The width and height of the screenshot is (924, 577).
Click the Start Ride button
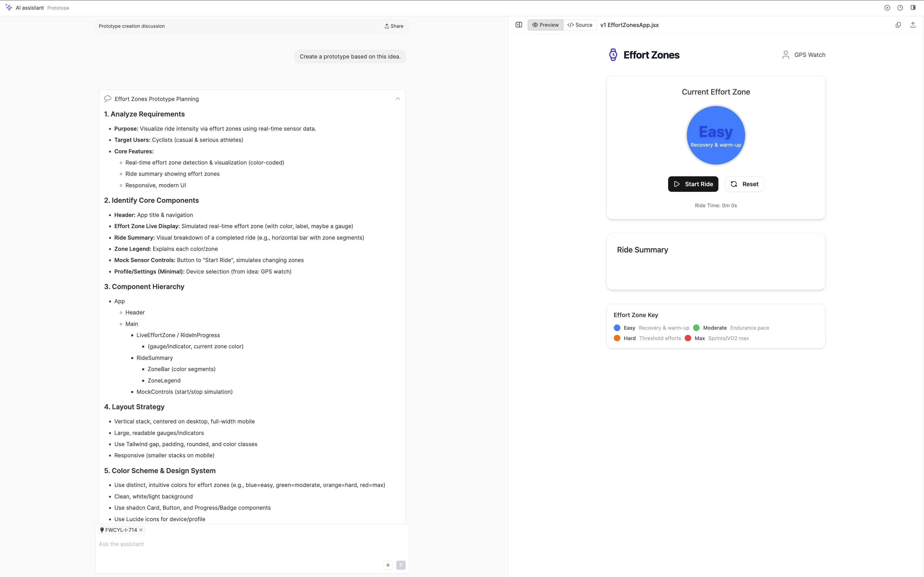693,184
